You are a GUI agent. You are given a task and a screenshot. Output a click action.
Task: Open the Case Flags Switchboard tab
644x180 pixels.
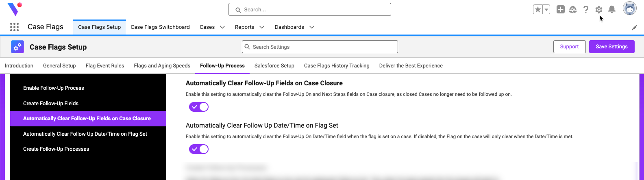(x=160, y=27)
